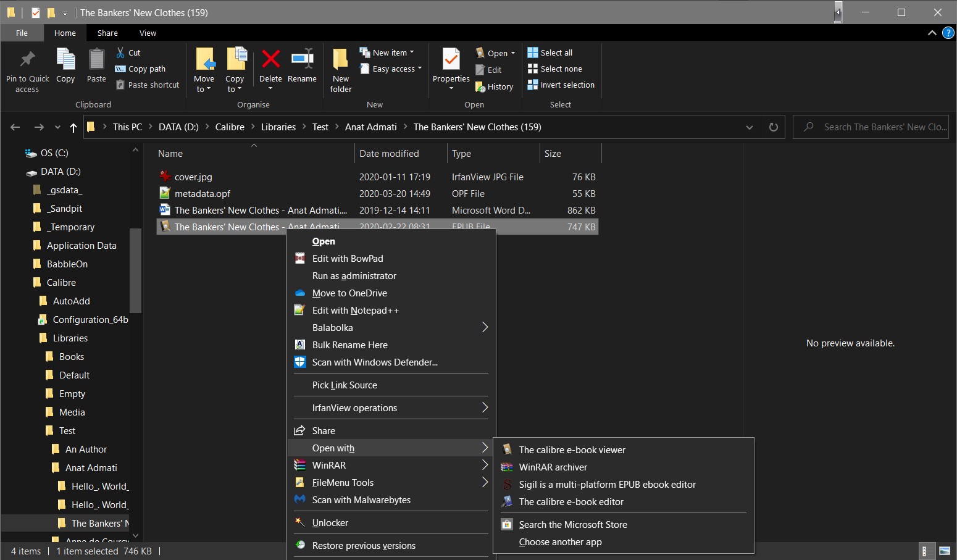Image resolution: width=957 pixels, height=560 pixels.
Task: Open with WinRAR archiver
Action: (624, 467)
